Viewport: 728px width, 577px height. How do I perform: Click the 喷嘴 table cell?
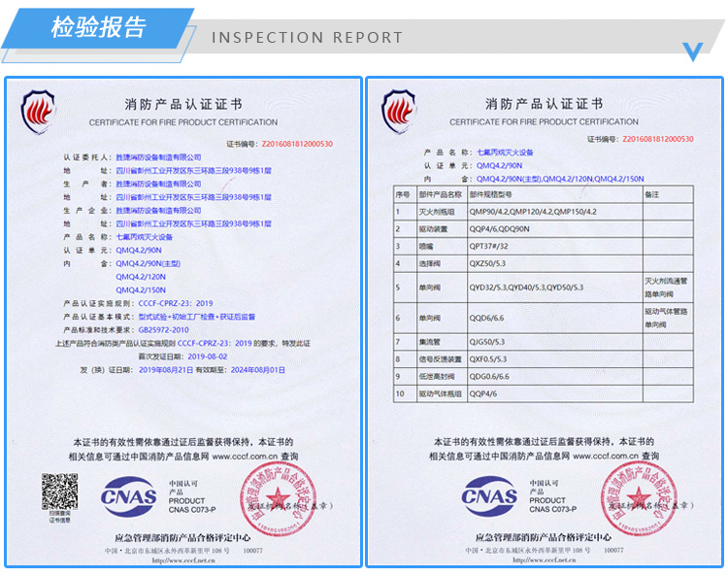tap(442, 246)
